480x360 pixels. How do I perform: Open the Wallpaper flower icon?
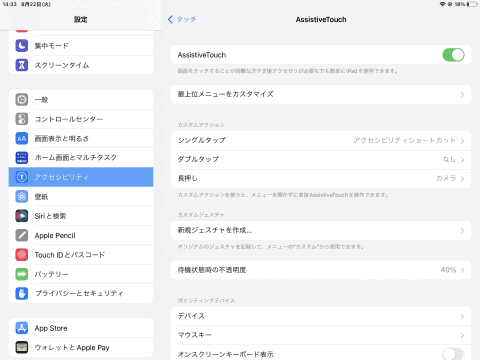pyautogui.click(x=22, y=197)
